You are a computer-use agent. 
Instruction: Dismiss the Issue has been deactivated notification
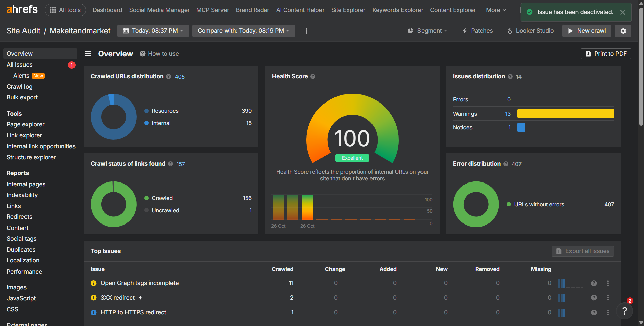[x=623, y=12]
